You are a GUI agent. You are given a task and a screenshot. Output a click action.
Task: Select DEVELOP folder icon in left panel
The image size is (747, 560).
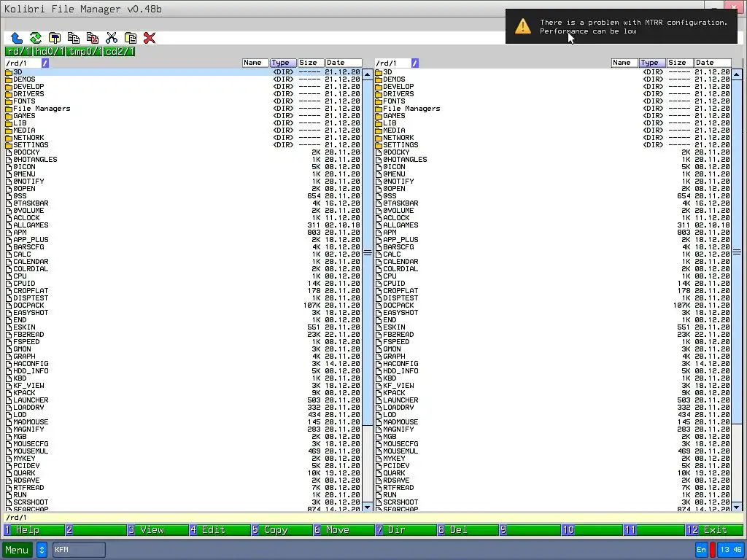tap(9, 87)
